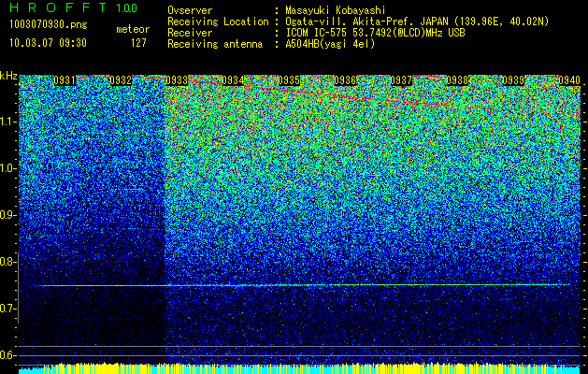Click the kHz axis unit label

point(8,76)
